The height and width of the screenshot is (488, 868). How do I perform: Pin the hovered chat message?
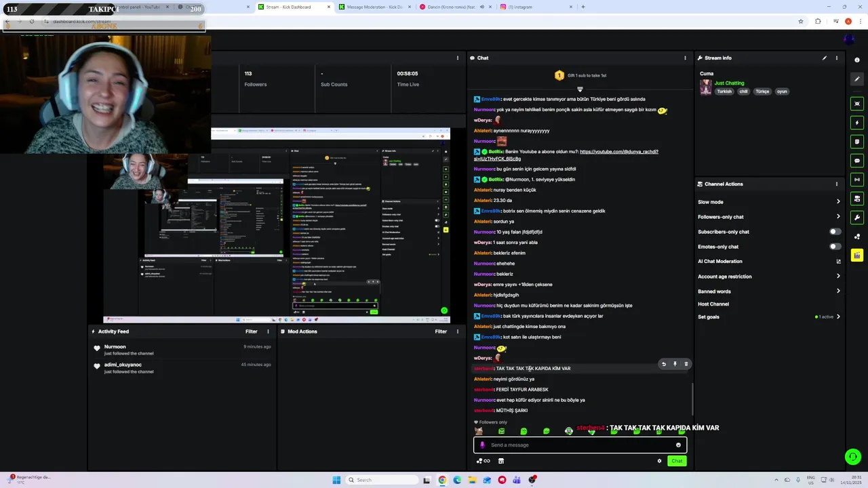coord(675,364)
